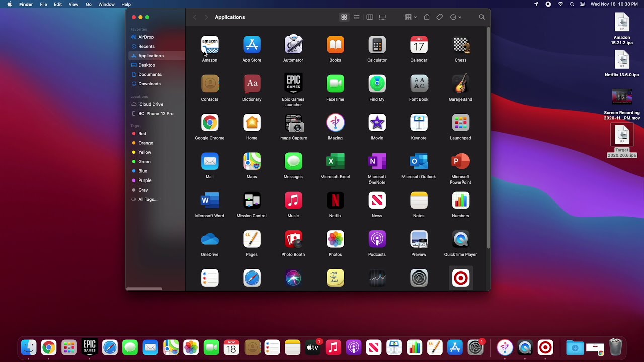Select AirDrop in the sidebar
Viewport: 644px width, 362px height.
coord(157,37)
